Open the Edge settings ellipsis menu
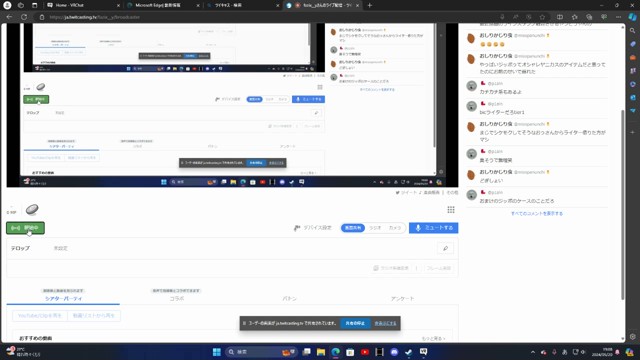The height and width of the screenshot is (360, 640). point(618,17)
